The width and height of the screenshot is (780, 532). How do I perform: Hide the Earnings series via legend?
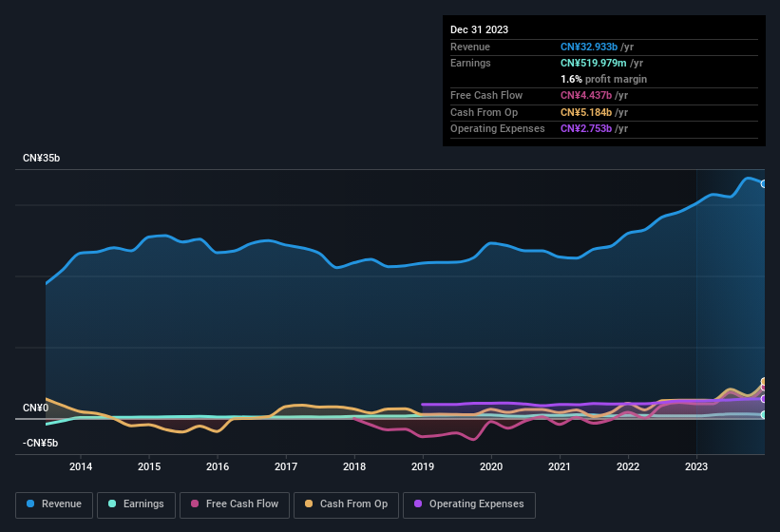(136, 503)
